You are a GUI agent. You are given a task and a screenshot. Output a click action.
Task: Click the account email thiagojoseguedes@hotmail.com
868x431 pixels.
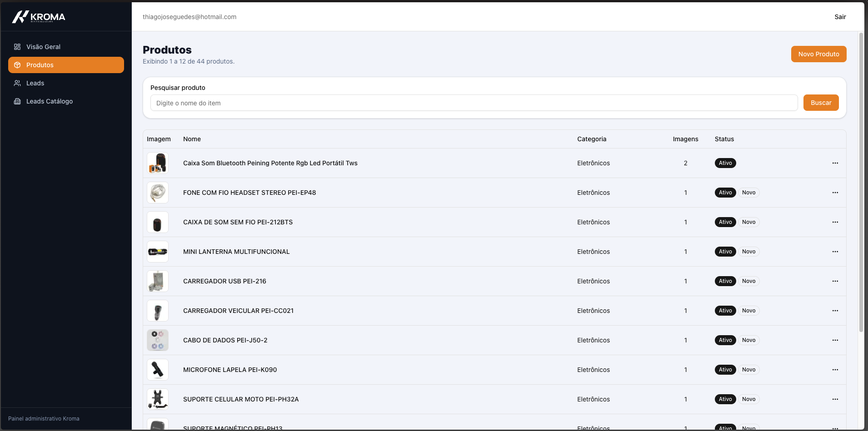point(190,17)
